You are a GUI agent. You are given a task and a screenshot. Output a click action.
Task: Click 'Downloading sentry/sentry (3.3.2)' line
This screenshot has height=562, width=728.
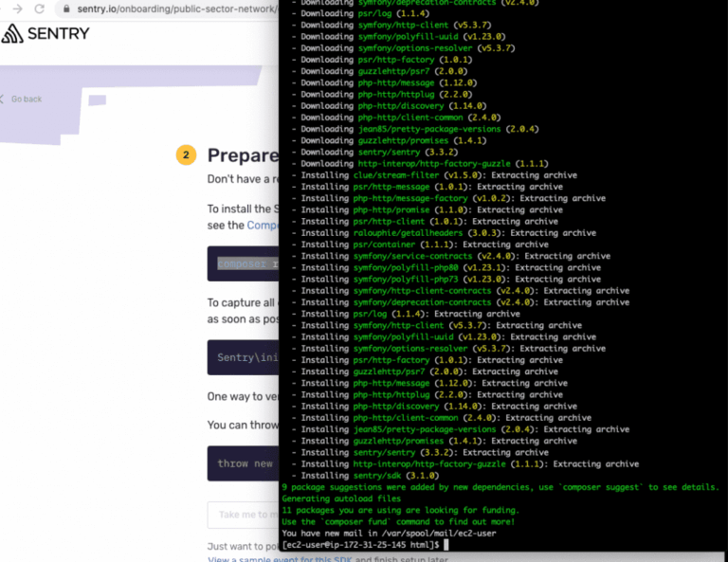(374, 153)
